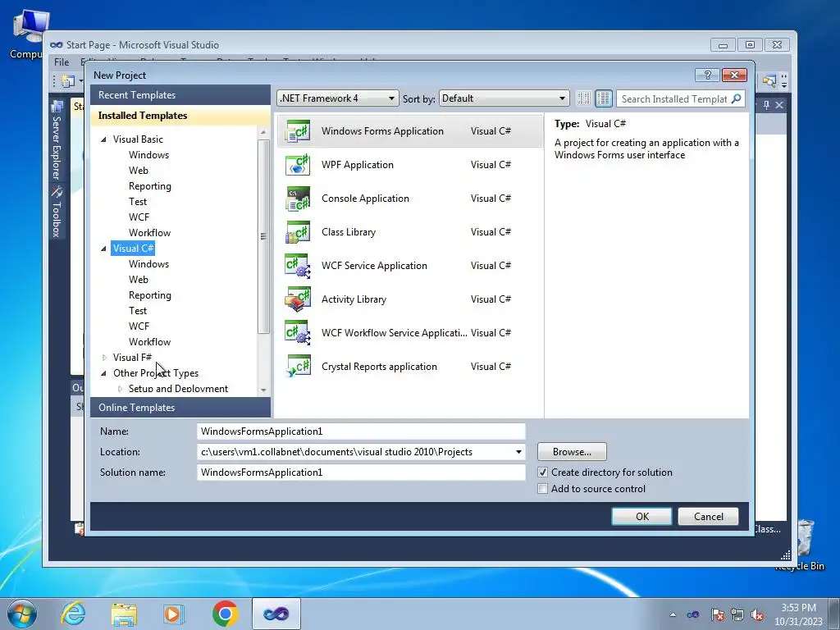Select Crystal Reports application template icon
The width and height of the screenshot is (840, 630).
click(x=297, y=367)
